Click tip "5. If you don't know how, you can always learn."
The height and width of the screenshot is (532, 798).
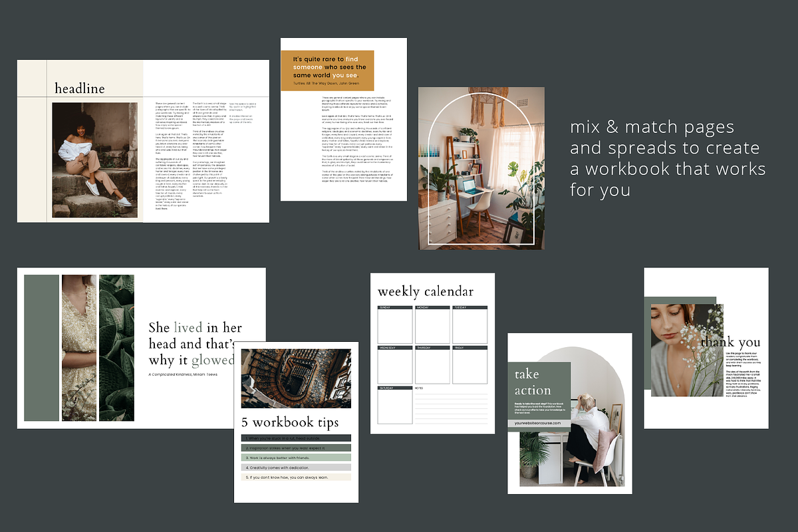tap(296, 477)
